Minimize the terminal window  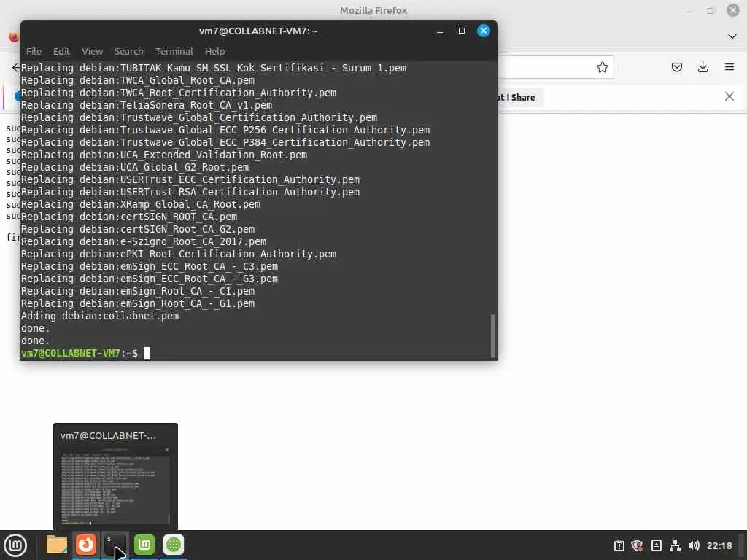pyautogui.click(x=440, y=31)
